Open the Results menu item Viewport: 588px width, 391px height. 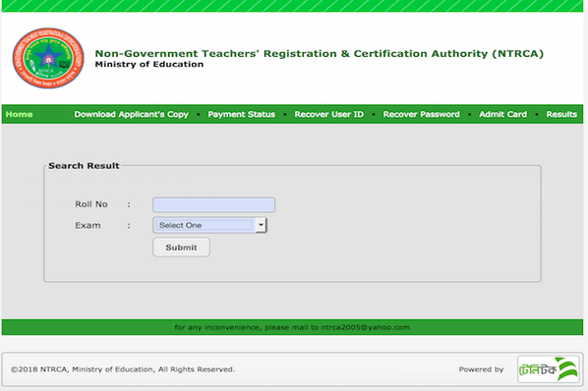(x=561, y=114)
